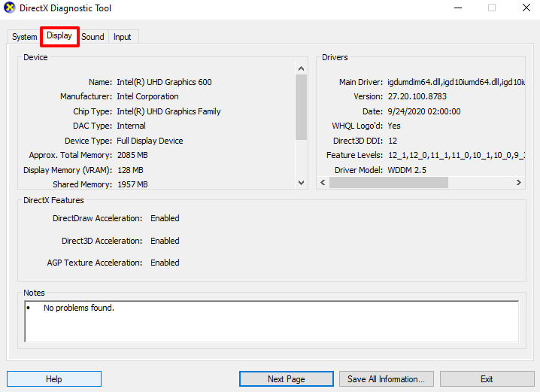Click the driver version "27.20.100.8783"

coord(417,96)
